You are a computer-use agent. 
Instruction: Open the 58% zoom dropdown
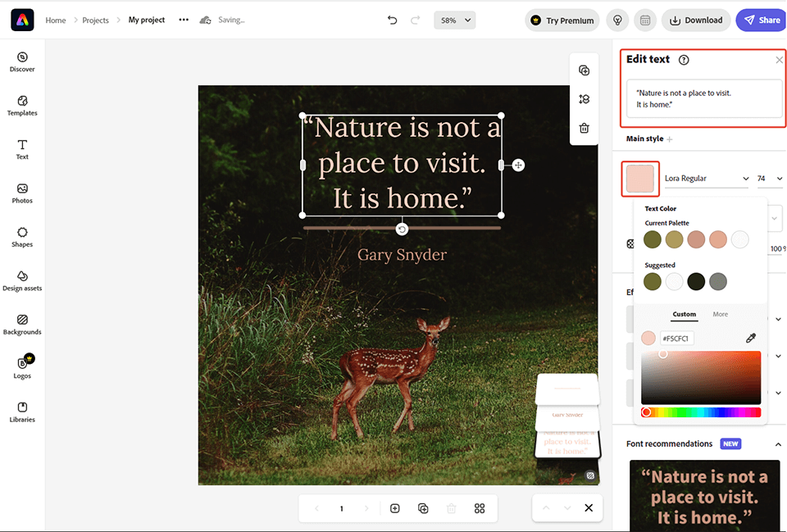(455, 20)
